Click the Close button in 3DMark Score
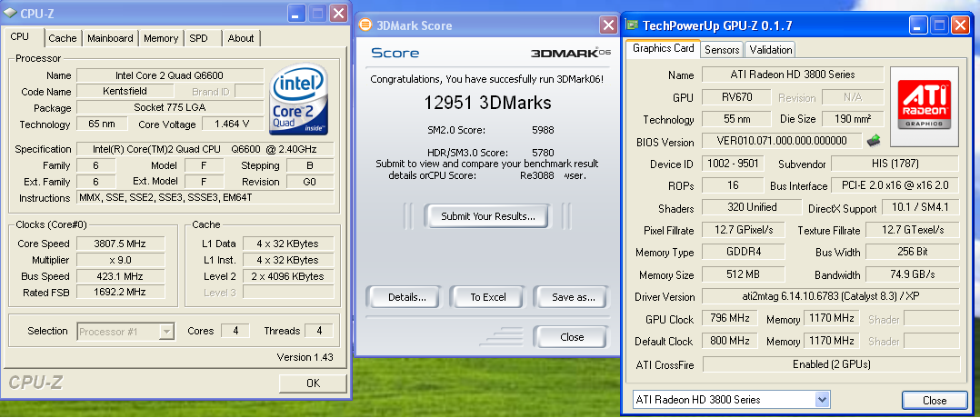 pyautogui.click(x=571, y=337)
